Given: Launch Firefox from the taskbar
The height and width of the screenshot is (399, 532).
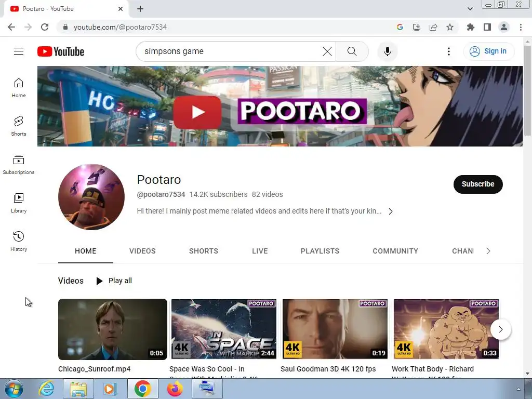Looking at the screenshot, I should (x=175, y=389).
